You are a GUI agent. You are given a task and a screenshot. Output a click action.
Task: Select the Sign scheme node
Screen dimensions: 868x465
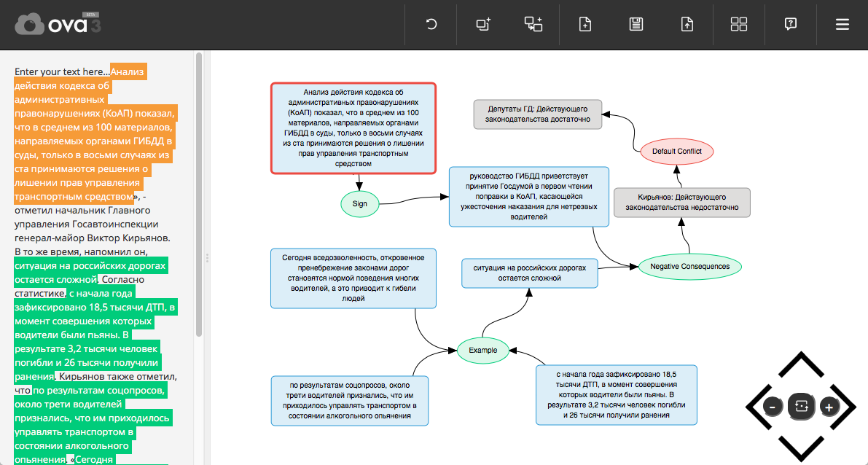360,204
